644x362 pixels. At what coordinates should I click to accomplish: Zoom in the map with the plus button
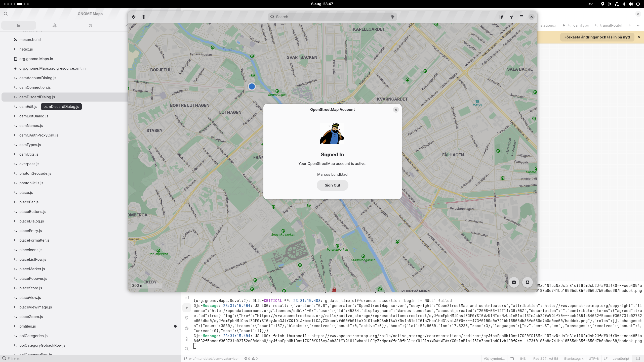528,282
